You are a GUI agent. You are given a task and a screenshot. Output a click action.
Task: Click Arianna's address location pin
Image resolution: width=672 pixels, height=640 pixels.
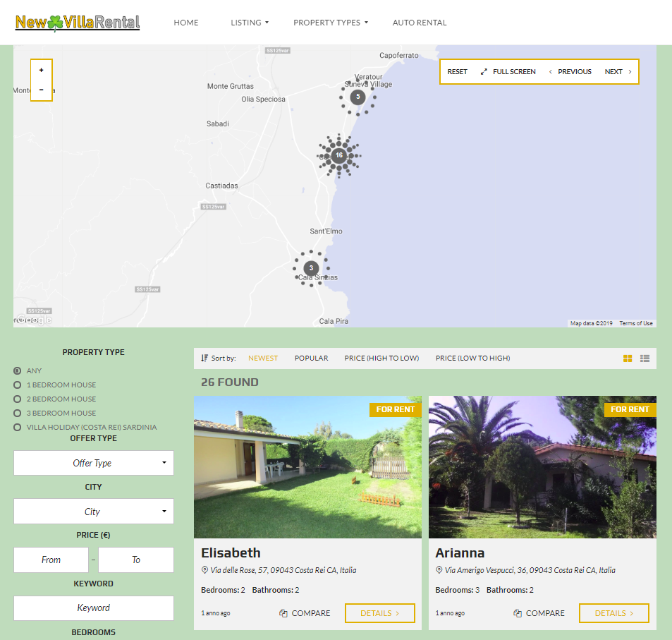439,570
